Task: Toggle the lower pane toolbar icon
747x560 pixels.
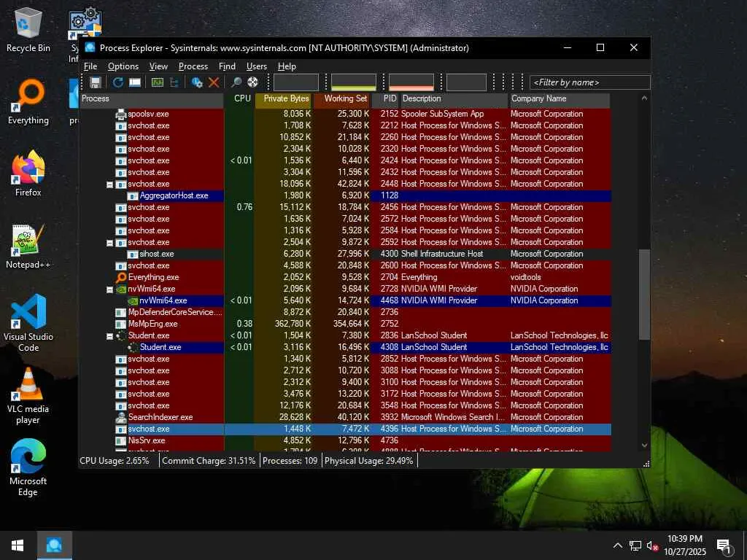Action: (x=135, y=82)
